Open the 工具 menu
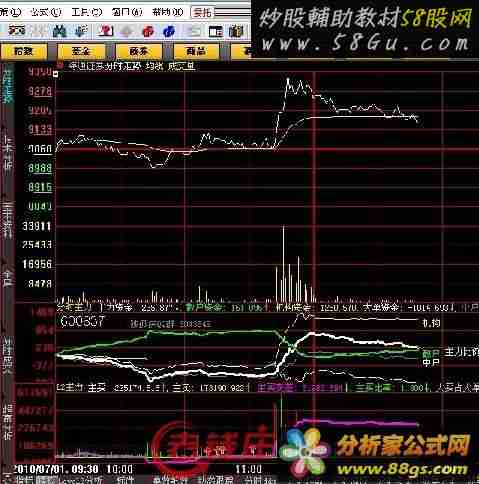479x484 pixels. click(x=86, y=13)
